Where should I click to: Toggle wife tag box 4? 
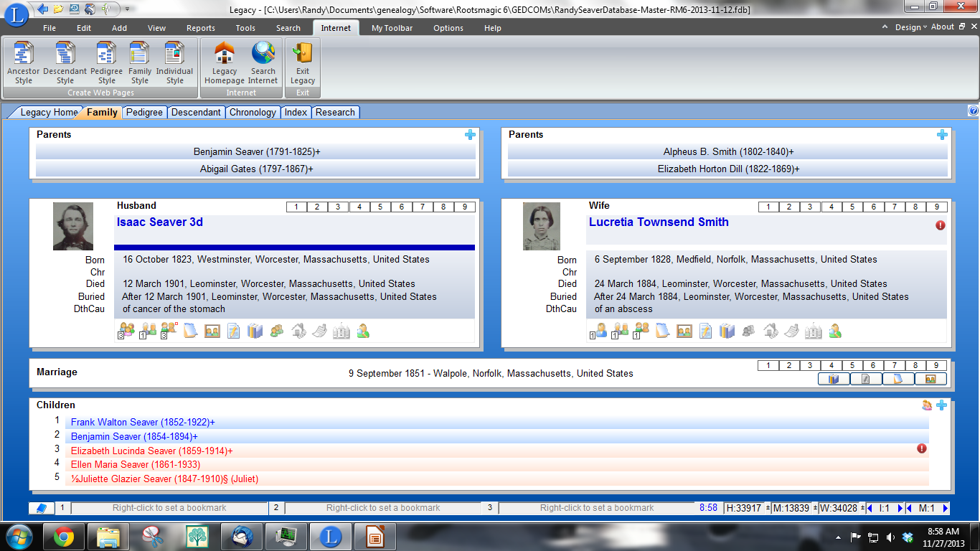tap(831, 207)
